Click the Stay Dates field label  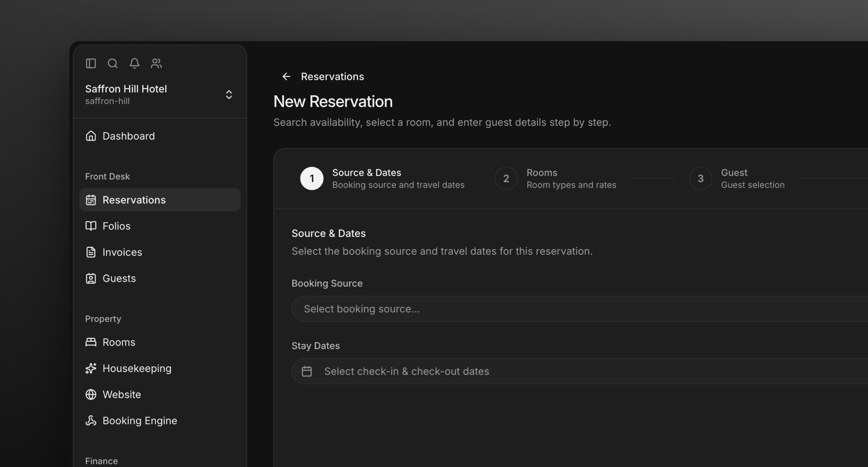315,346
